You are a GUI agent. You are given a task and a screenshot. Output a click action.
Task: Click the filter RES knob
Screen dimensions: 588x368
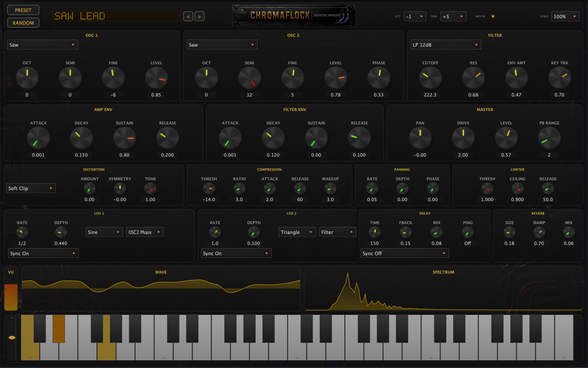pyautogui.click(x=474, y=78)
